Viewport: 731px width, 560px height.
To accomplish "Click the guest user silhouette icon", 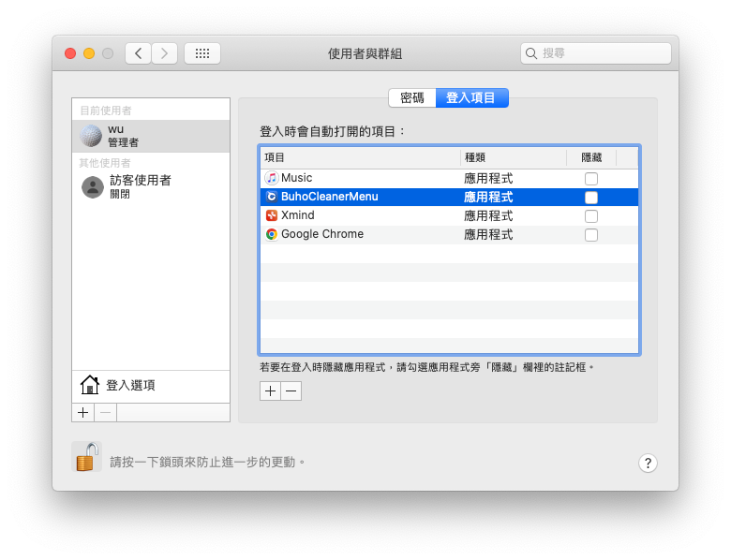I will tap(93, 187).
